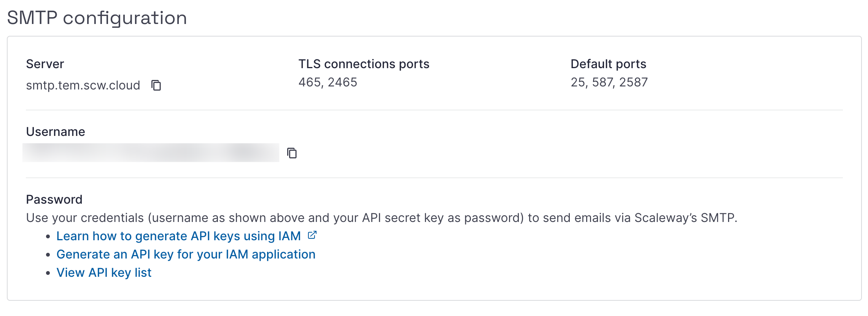The height and width of the screenshot is (316, 868).
Task: Click the bullet before View API key list
Action: [x=48, y=273]
